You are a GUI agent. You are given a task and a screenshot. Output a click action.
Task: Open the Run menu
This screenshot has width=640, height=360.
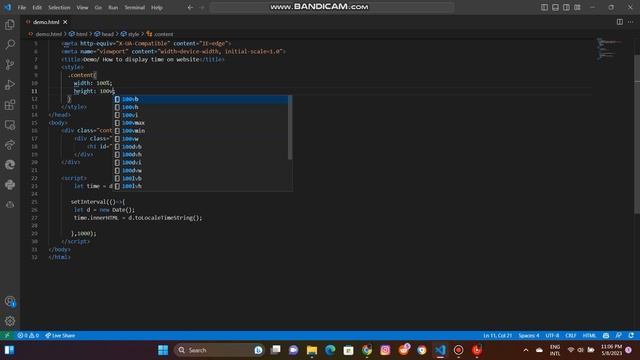(x=113, y=7)
